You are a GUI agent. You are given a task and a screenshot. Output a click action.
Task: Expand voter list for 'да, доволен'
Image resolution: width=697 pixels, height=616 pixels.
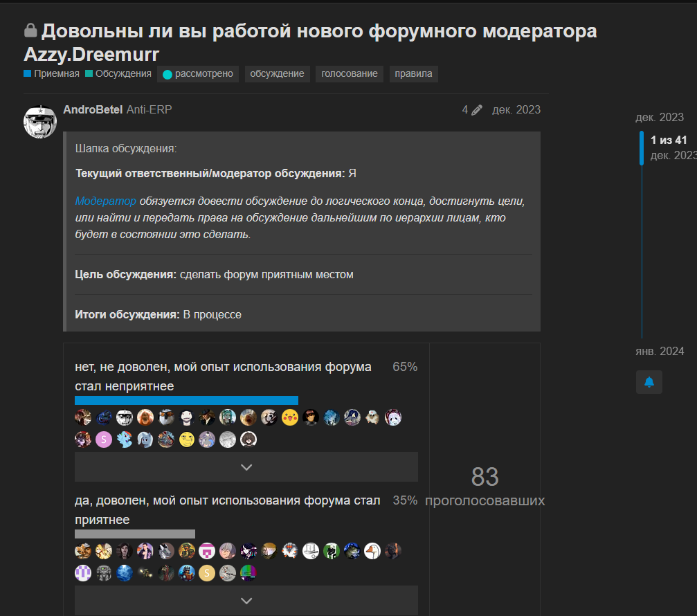coord(246,600)
